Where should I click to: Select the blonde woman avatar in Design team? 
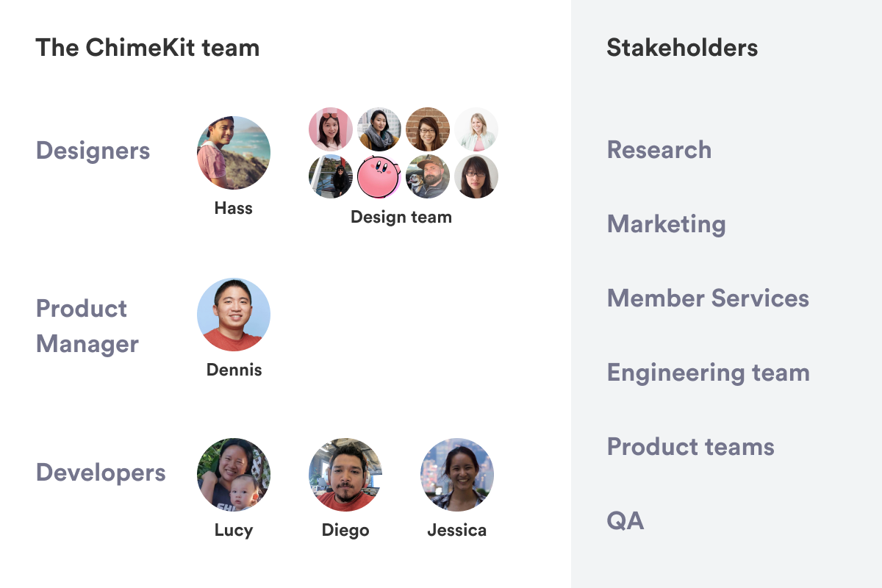[476, 129]
